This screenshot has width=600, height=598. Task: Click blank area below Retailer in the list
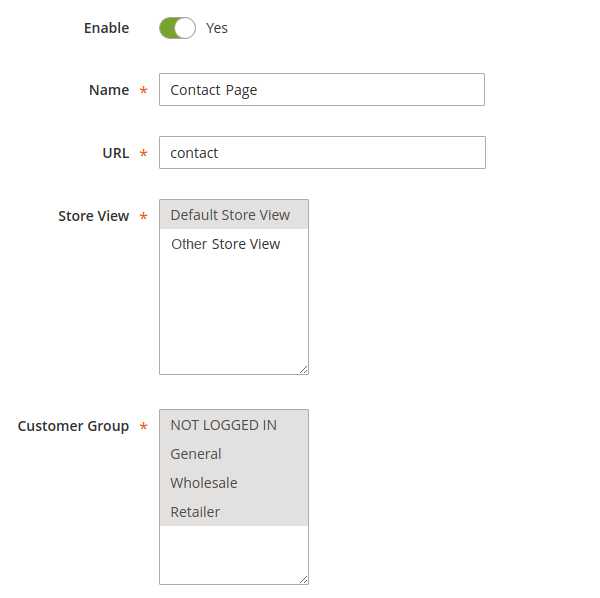coord(233,552)
